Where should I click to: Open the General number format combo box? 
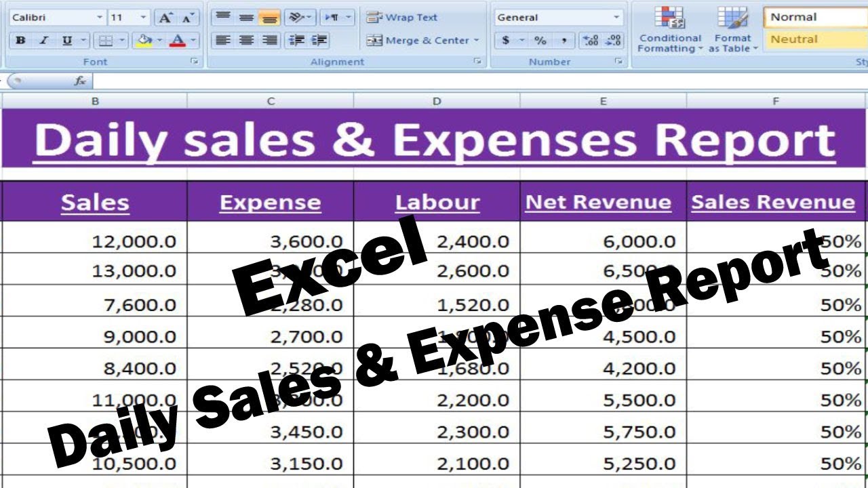558,18
